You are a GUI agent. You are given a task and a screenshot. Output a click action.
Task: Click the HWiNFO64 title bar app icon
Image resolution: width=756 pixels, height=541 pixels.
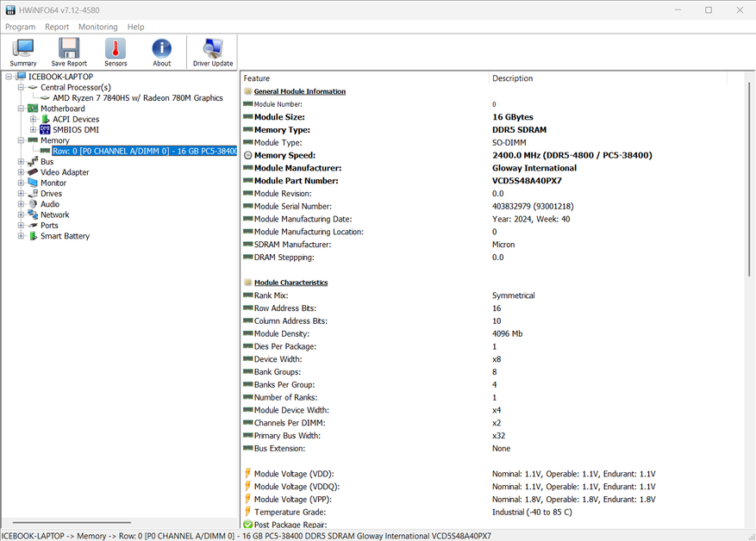tap(10, 10)
